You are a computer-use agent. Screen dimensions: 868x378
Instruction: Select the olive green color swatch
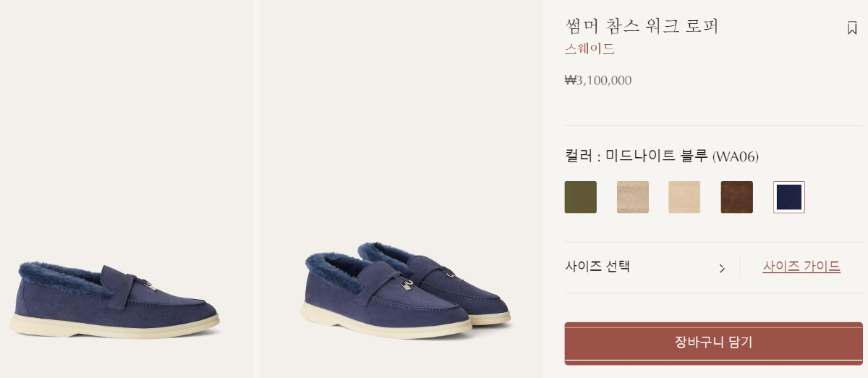coord(580,197)
